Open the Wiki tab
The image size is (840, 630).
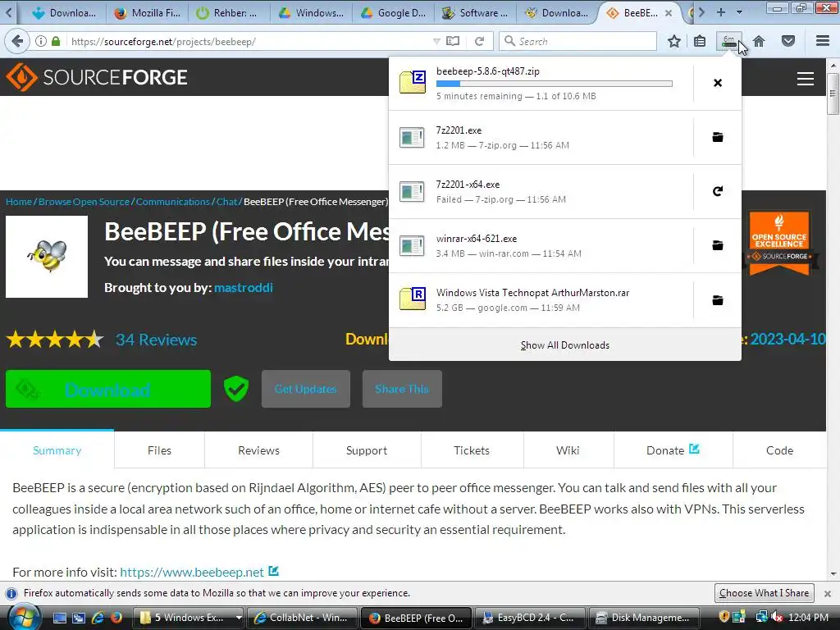[x=568, y=450]
